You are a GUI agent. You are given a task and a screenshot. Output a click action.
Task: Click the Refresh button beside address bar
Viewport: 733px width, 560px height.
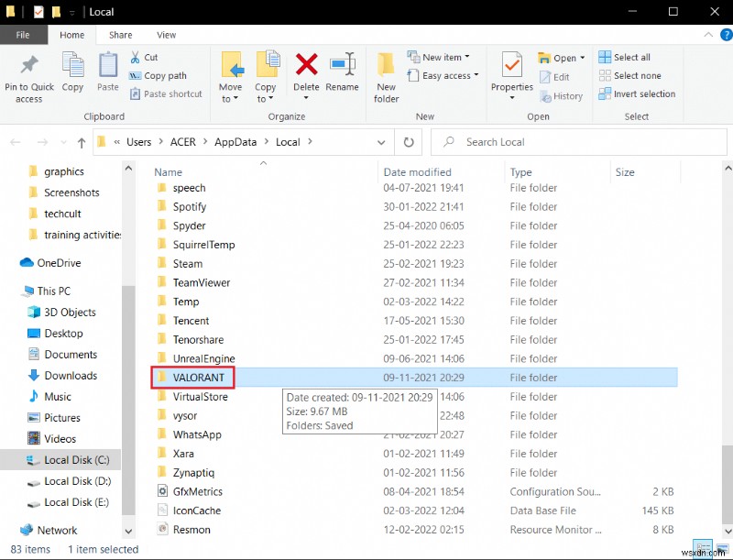(x=409, y=142)
